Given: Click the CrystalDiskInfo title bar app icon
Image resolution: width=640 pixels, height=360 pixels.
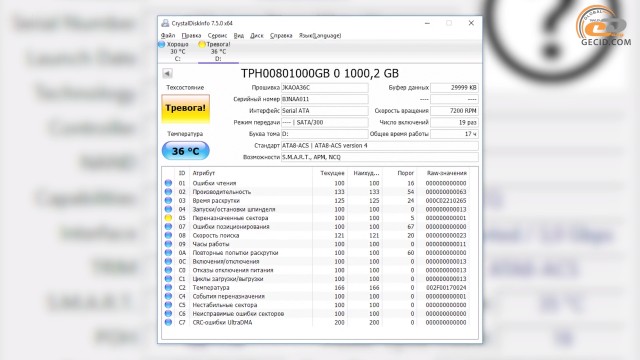Looking at the screenshot, I should (165, 23).
